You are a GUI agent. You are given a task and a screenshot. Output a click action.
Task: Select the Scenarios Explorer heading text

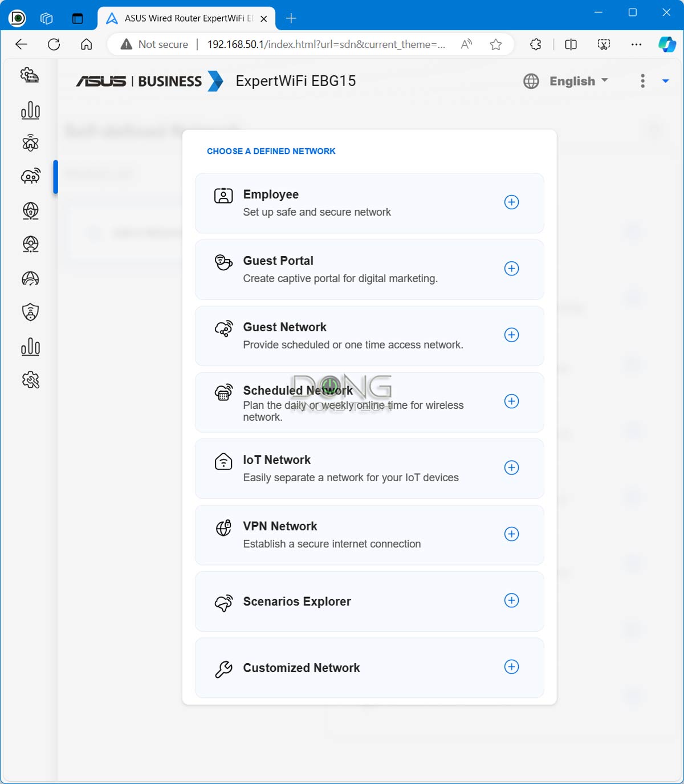tap(297, 602)
